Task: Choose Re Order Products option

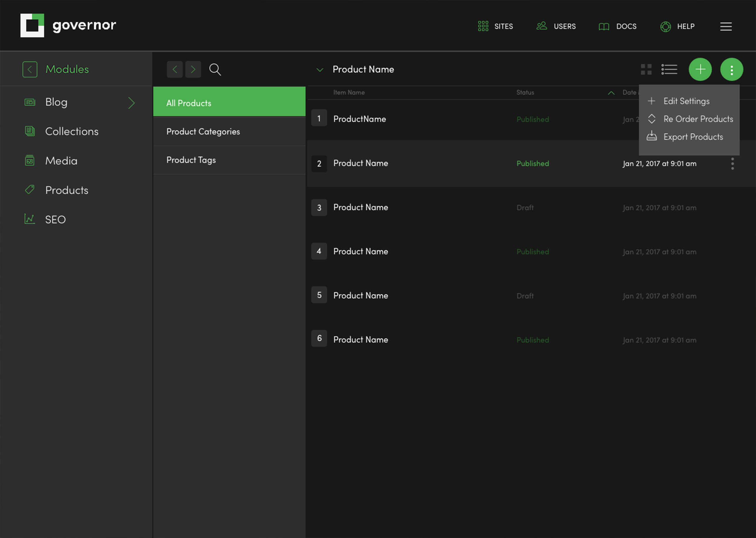Action: tap(698, 119)
